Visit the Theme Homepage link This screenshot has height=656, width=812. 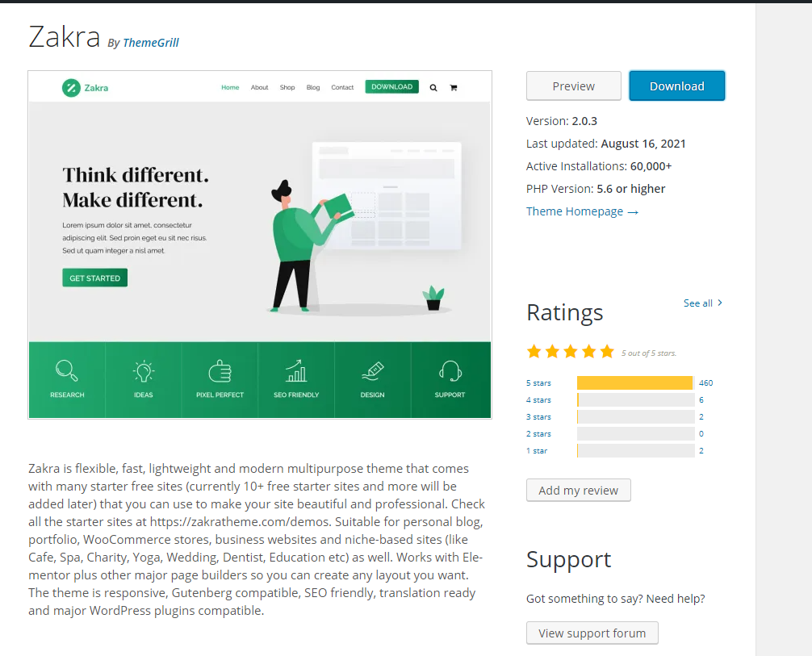pos(582,211)
